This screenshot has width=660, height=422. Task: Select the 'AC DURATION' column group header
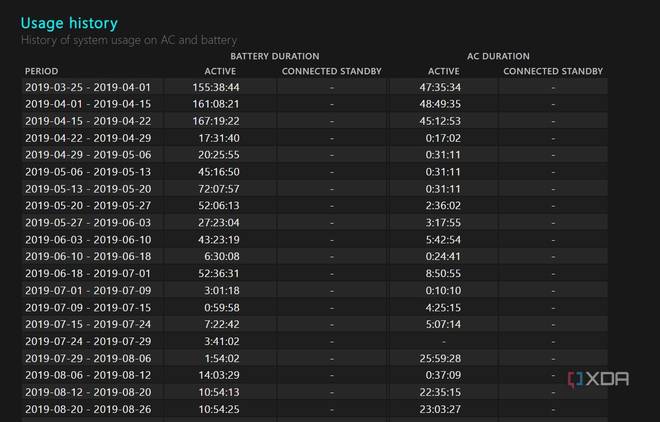(498, 56)
